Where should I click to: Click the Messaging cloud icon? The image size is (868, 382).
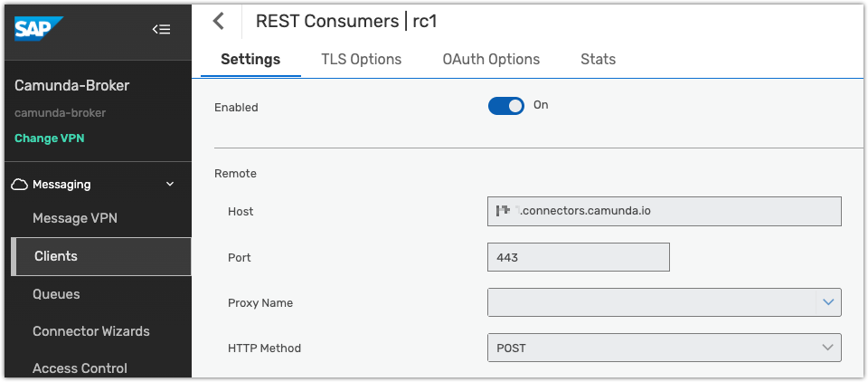20,185
